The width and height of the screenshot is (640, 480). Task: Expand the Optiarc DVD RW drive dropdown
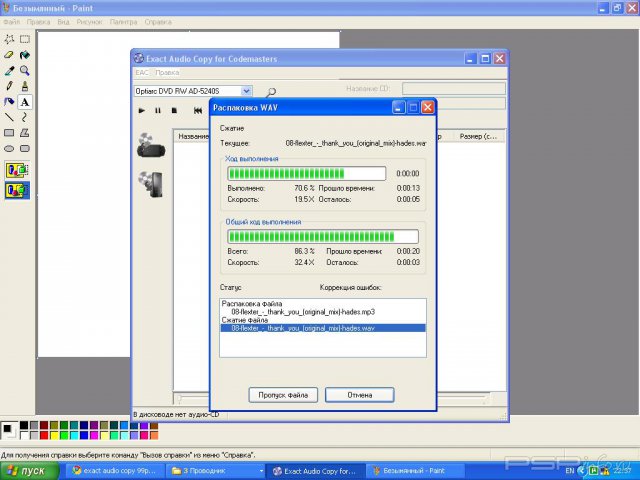pyautogui.click(x=247, y=91)
